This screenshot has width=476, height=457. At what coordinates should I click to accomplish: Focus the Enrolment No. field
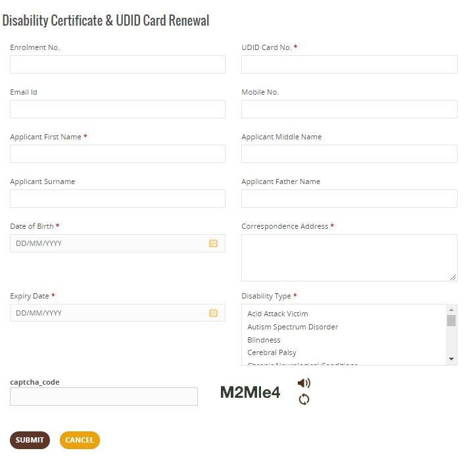(118, 64)
